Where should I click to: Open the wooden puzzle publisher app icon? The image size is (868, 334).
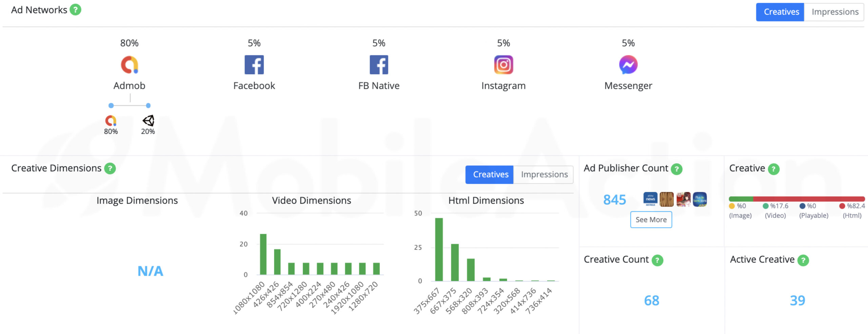coord(667,199)
